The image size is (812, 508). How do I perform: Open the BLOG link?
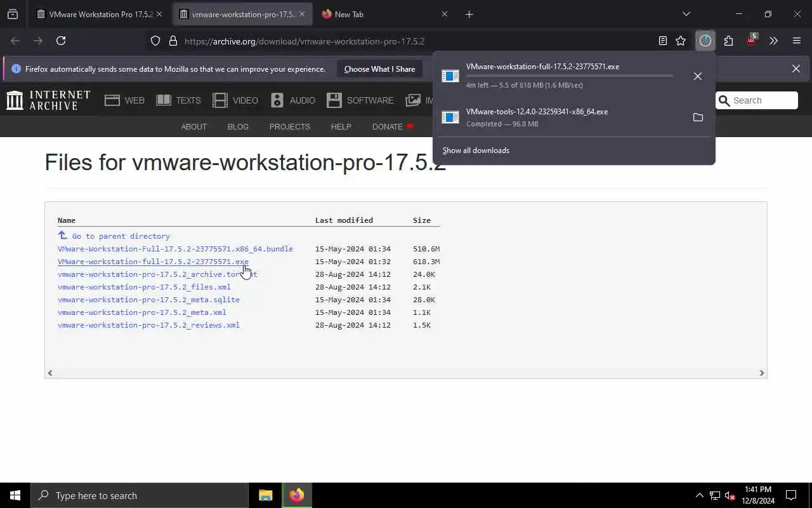[238, 126]
